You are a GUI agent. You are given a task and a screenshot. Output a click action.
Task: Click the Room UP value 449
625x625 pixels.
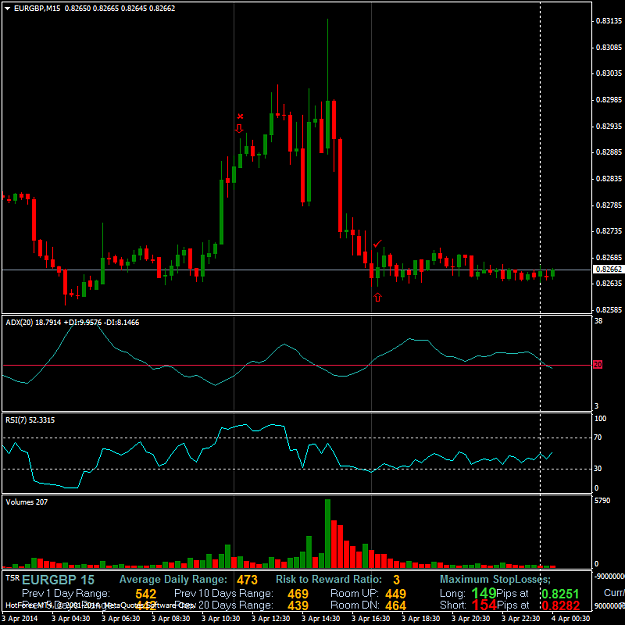tap(395, 594)
